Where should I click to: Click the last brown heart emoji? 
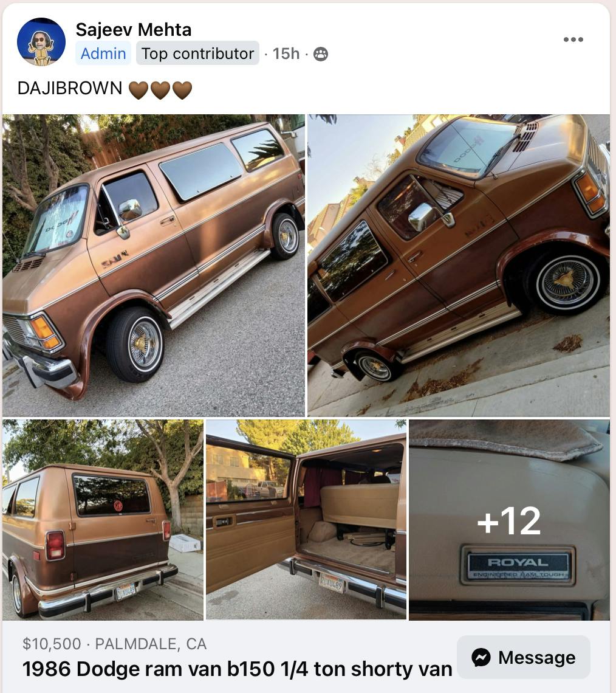(x=182, y=90)
